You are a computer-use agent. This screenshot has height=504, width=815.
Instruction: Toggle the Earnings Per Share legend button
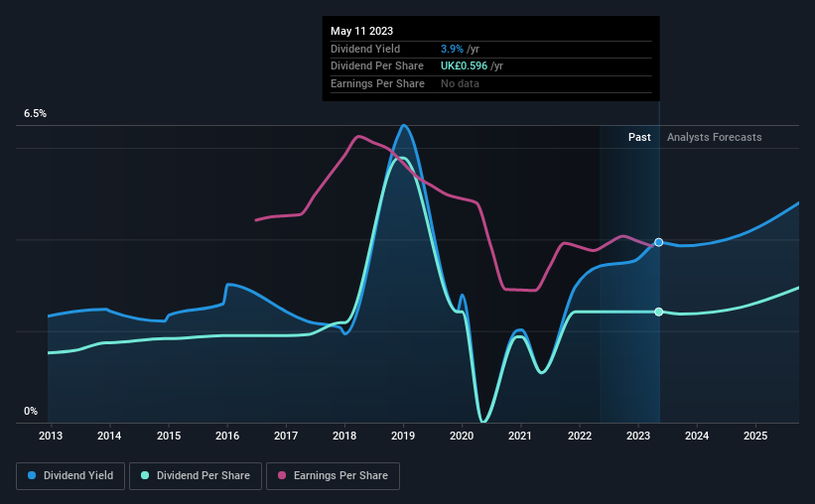pyautogui.click(x=333, y=476)
